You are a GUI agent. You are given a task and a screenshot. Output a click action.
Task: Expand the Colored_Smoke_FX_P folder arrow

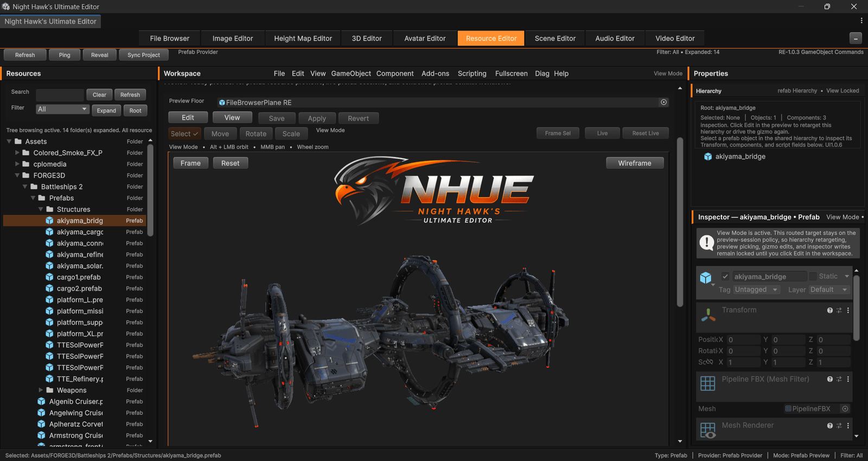(17, 153)
